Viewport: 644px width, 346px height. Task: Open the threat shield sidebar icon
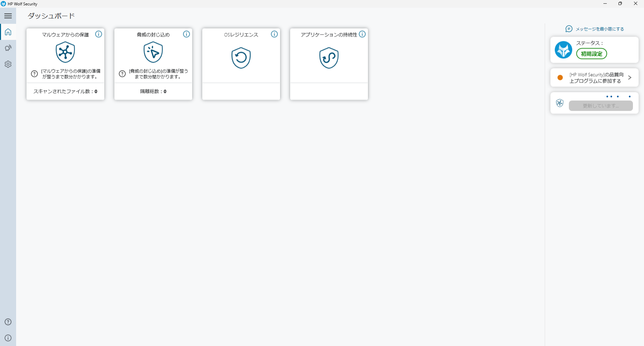pyautogui.click(x=8, y=48)
